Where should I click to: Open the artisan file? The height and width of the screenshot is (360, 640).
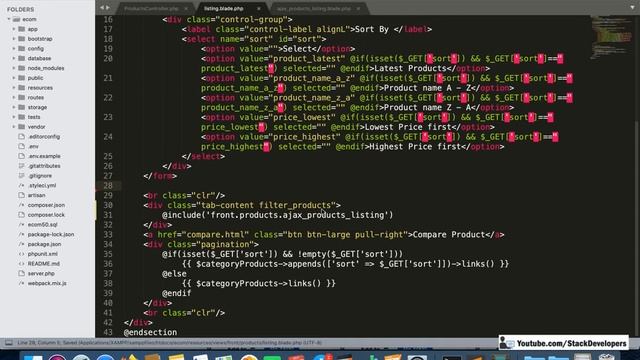click(36, 196)
